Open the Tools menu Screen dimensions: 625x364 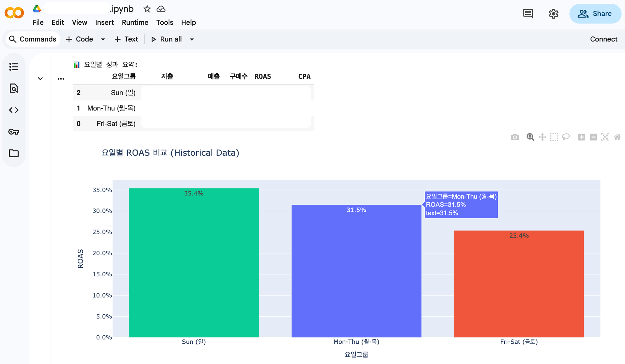[165, 22]
